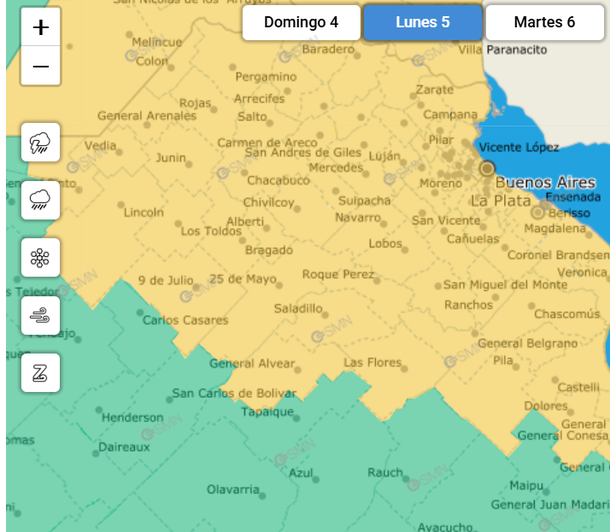Zoom out of the alert map
The width and height of the screenshot is (610, 532).
click(x=40, y=66)
